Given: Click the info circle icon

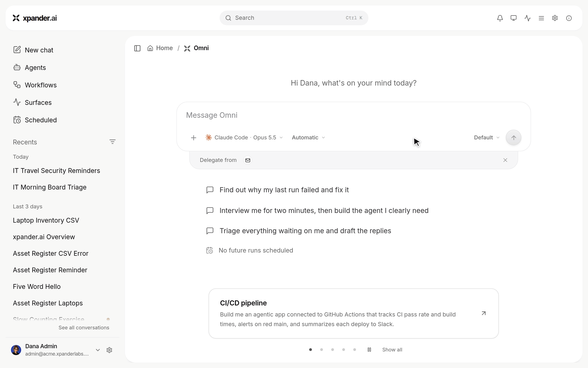Looking at the screenshot, I should pos(569,18).
